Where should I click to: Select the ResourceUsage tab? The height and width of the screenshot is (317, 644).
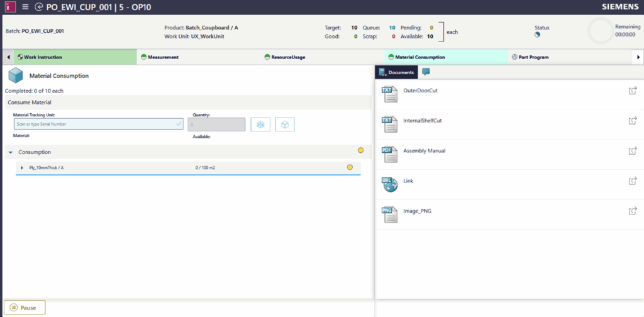(288, 57)
